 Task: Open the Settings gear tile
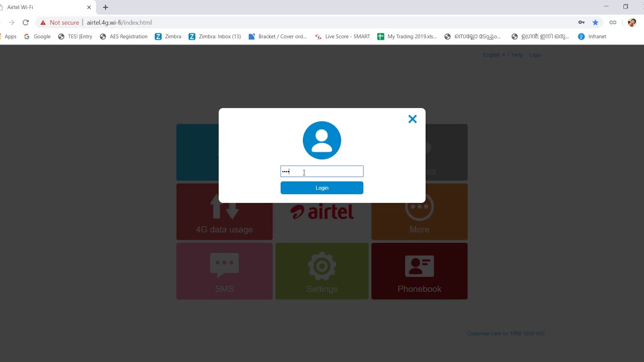tap(322, 271)
